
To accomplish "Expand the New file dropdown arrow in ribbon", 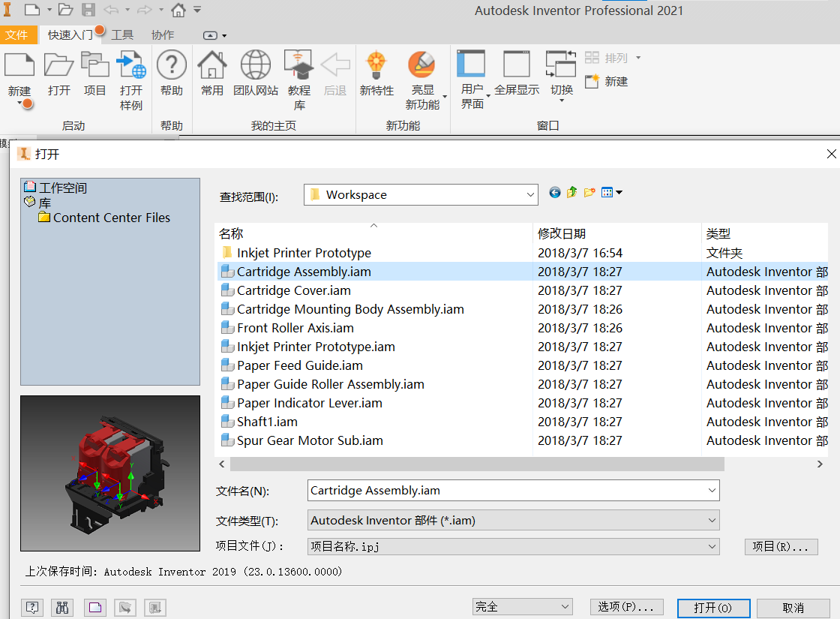I will pos(19,103).
